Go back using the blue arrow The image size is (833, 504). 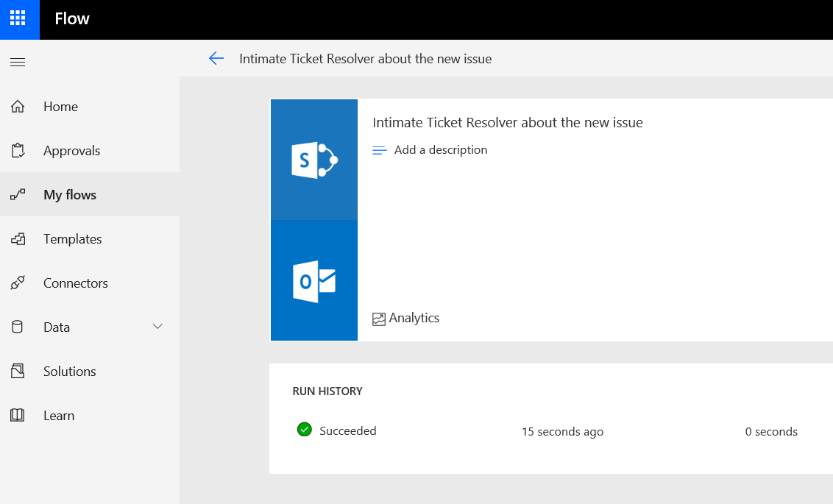[216, 58]
